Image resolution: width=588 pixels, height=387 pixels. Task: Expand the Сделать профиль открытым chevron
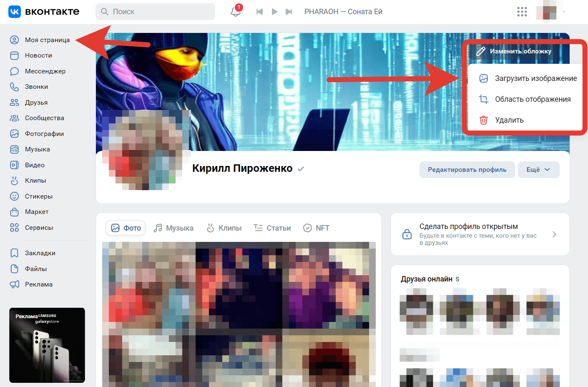(554, 234)
